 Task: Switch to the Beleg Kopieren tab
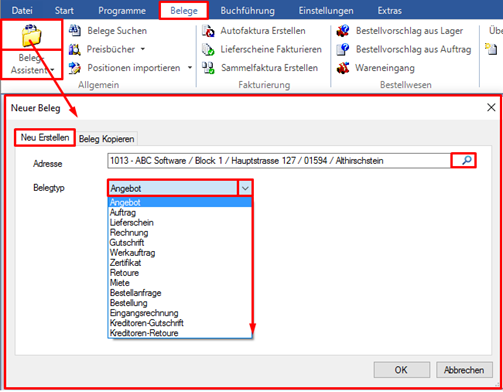pos(107,139)
